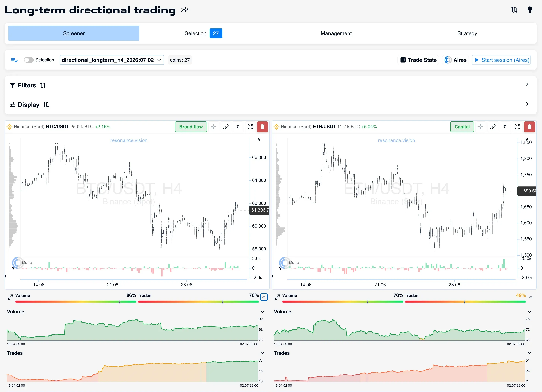The width and height of the screenshot is (542, 392).
Task: Expand the Filters section chevron
Action: point(527,84)
